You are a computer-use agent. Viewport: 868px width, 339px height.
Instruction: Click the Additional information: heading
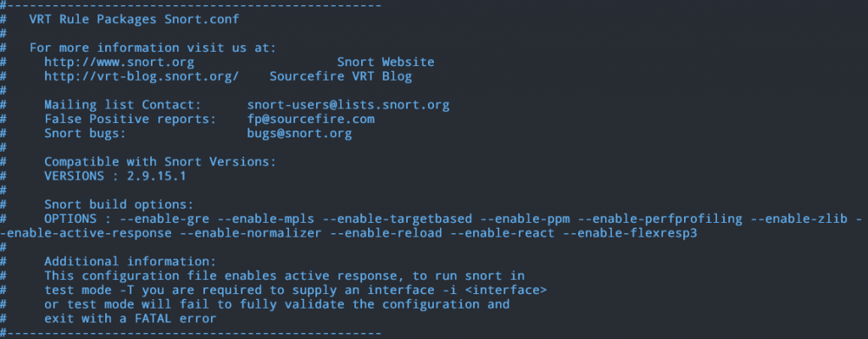(x=130, y=261)
